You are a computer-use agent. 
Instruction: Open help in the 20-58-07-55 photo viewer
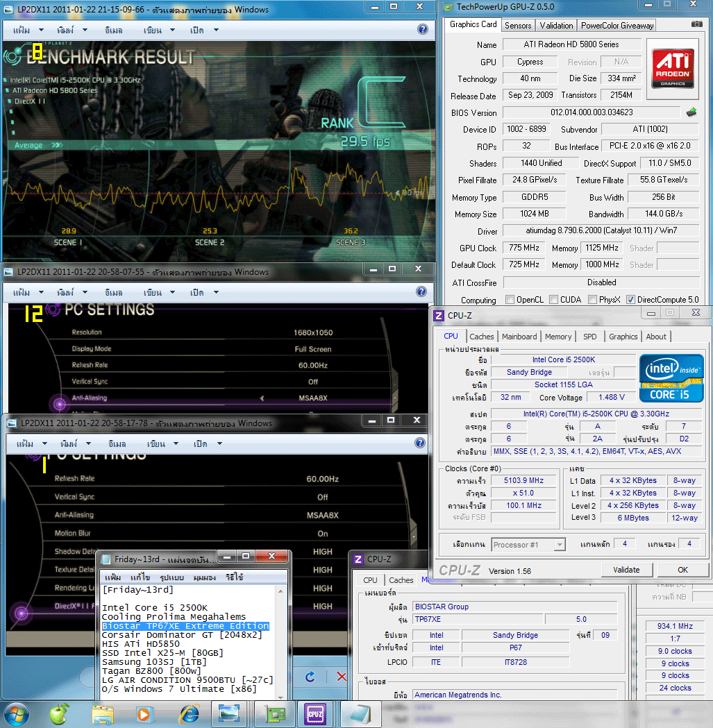[x=421, y=291]
